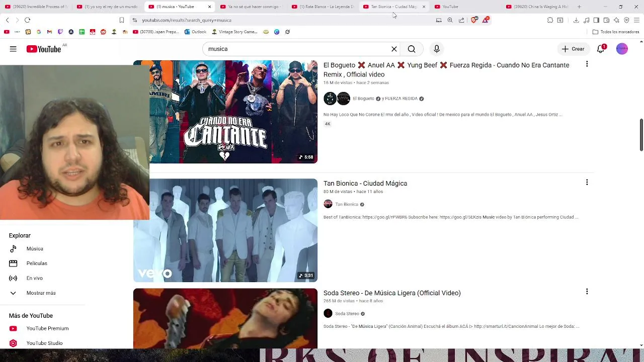The image size is (644, 362).
Task: Click the browser address bar URL
Action: (x=187, y=20)
